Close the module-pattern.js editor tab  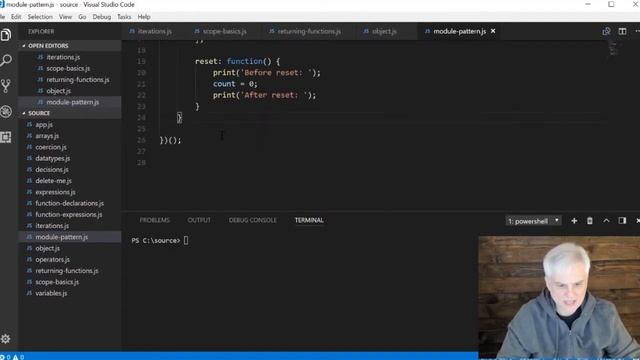(x=493, y=31)
